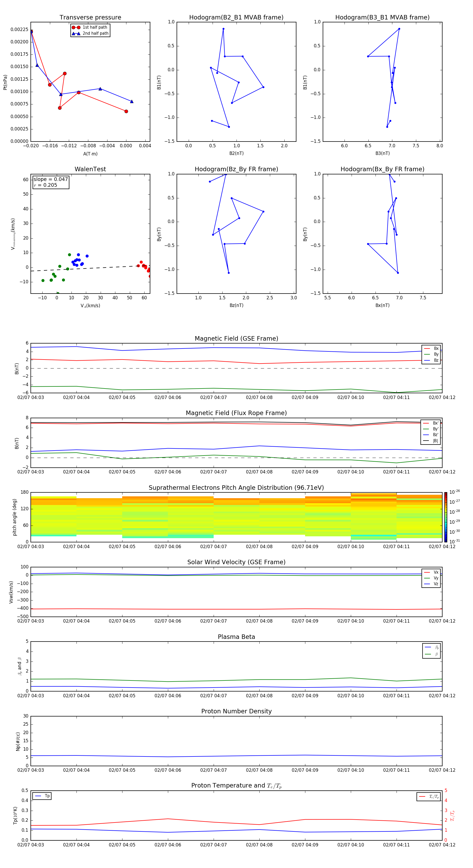
Task: Click the 'Hodogram(Bx_By FR frame)' title
Action: tap(382, 169)
